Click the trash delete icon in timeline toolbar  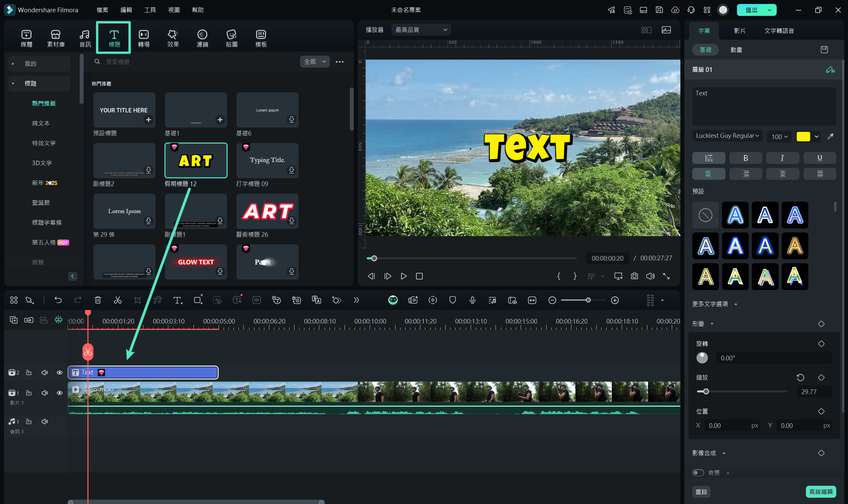98,300
